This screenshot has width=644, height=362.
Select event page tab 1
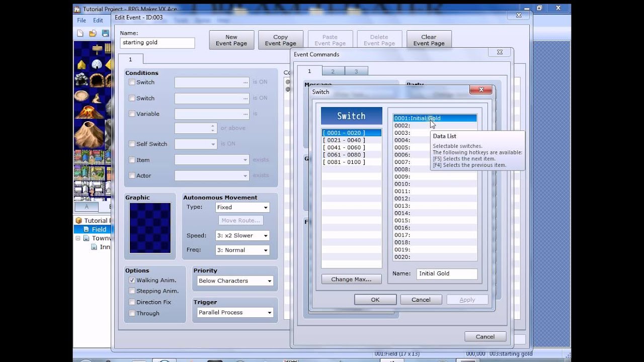(x=130, y=60)
